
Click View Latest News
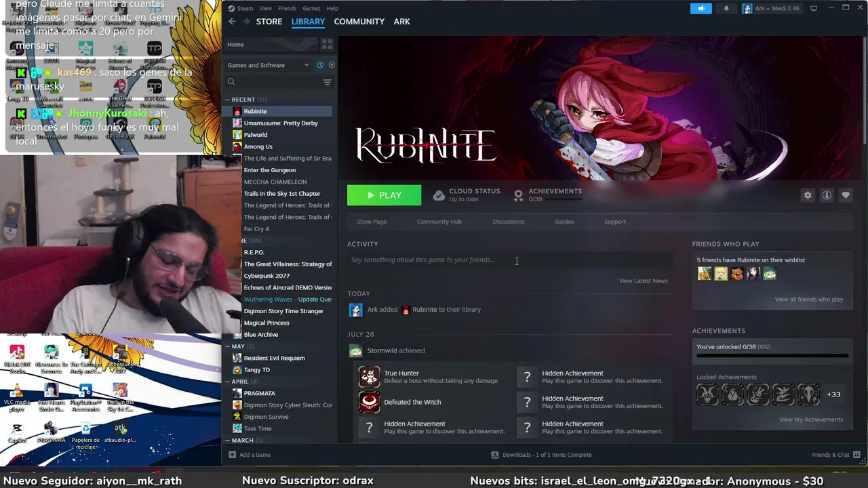[x=644, y=281]
